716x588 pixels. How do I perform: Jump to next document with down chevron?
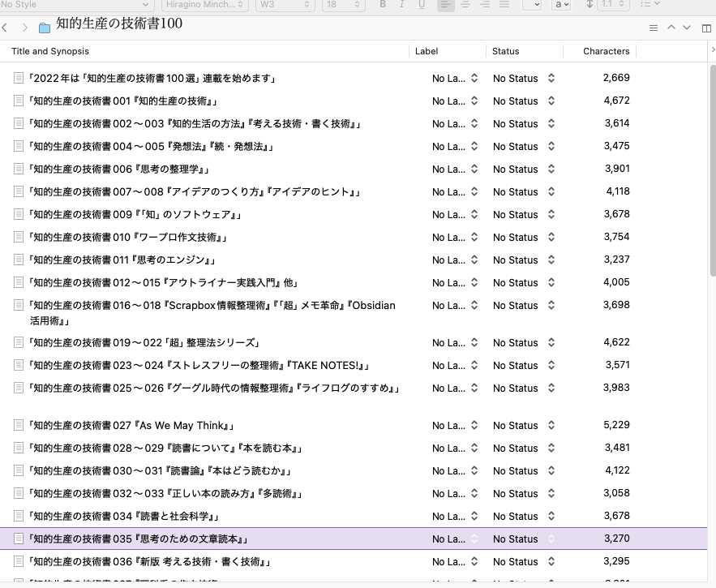[686, 28]
